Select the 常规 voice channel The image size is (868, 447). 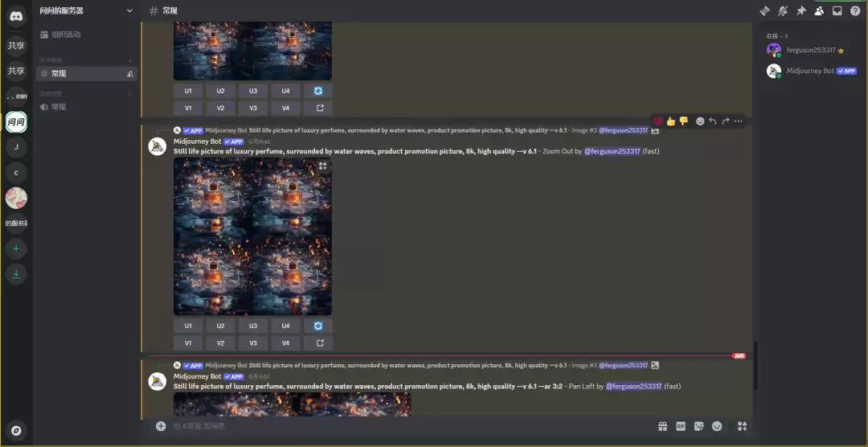tap(59, 107)
